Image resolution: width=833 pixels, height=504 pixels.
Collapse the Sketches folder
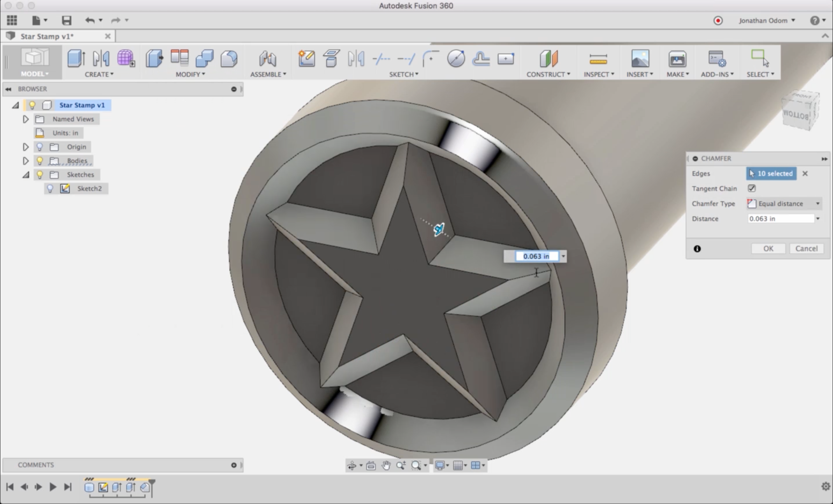coord(26,175)
